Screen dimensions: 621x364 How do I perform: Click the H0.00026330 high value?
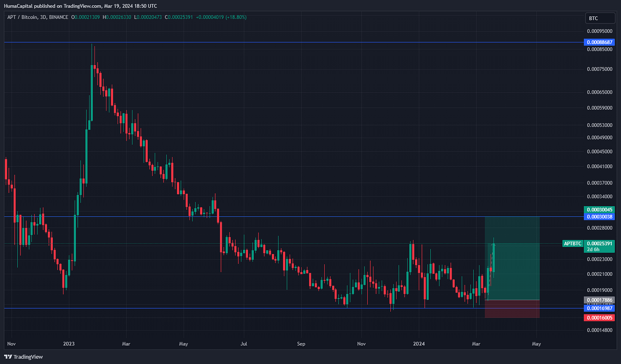coord(118,17)
